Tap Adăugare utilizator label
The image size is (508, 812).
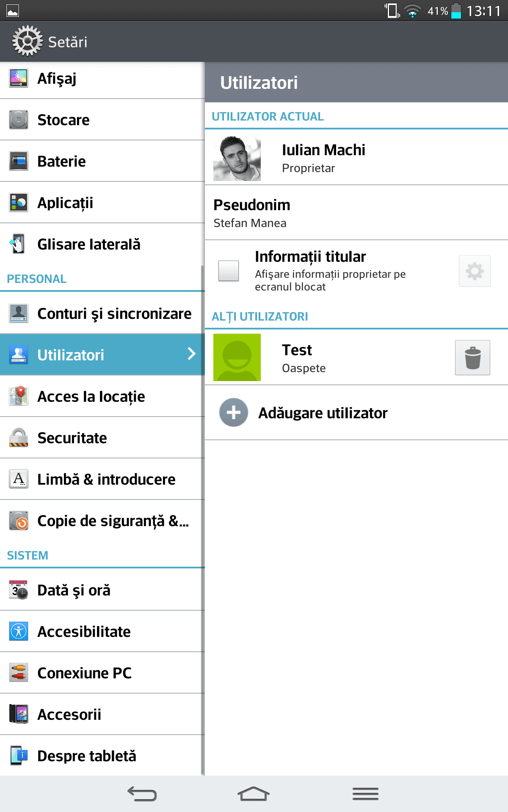[323, 413]
